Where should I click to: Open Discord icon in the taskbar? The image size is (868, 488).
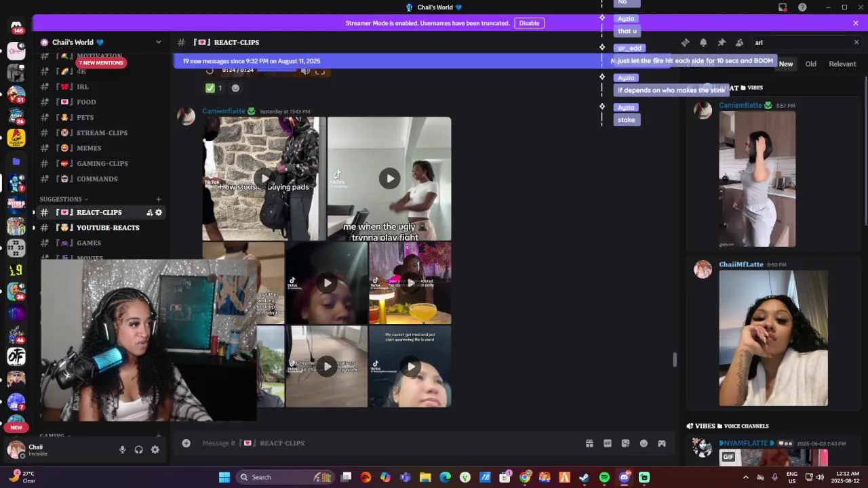pos(625,477)
